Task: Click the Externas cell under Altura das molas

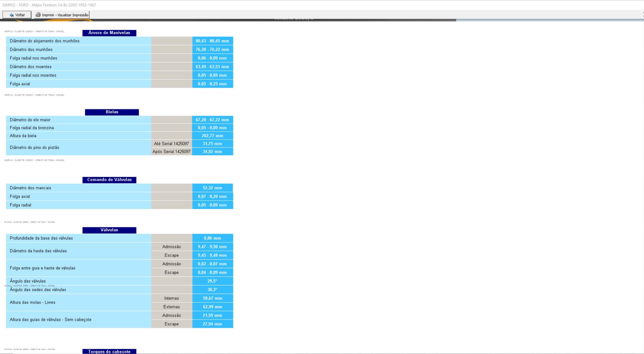Action: click(172, 307)
